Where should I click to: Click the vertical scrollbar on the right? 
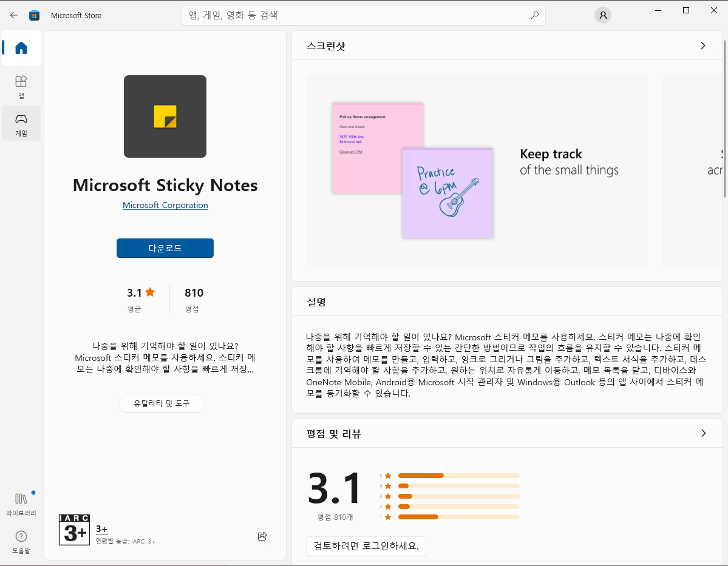(725, 118)
